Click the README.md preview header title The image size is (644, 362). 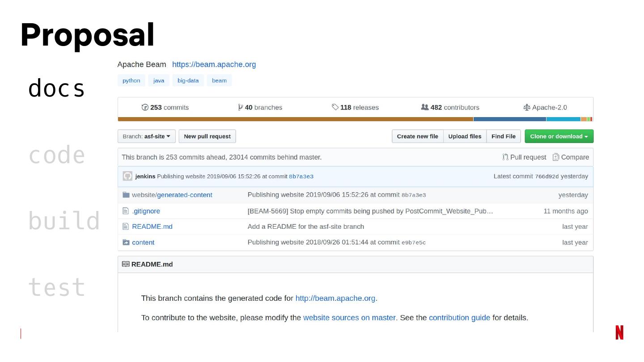(152, 264)
